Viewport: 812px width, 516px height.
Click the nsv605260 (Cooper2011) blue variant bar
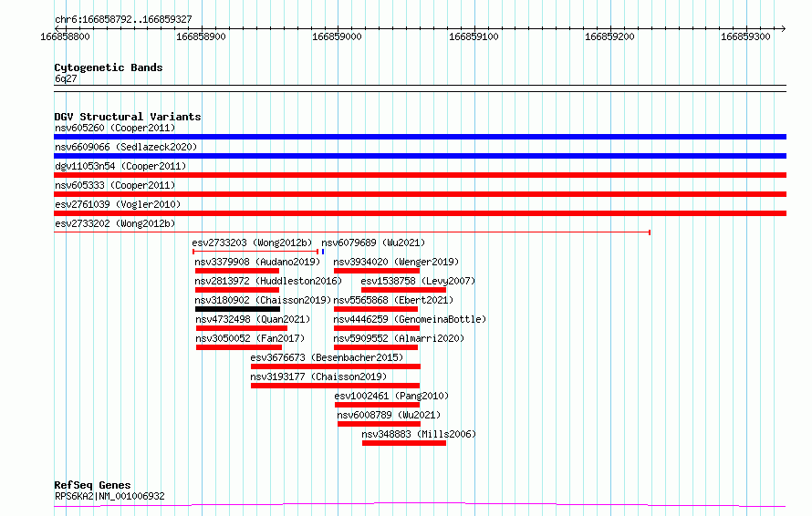click(x=420, y=137)
